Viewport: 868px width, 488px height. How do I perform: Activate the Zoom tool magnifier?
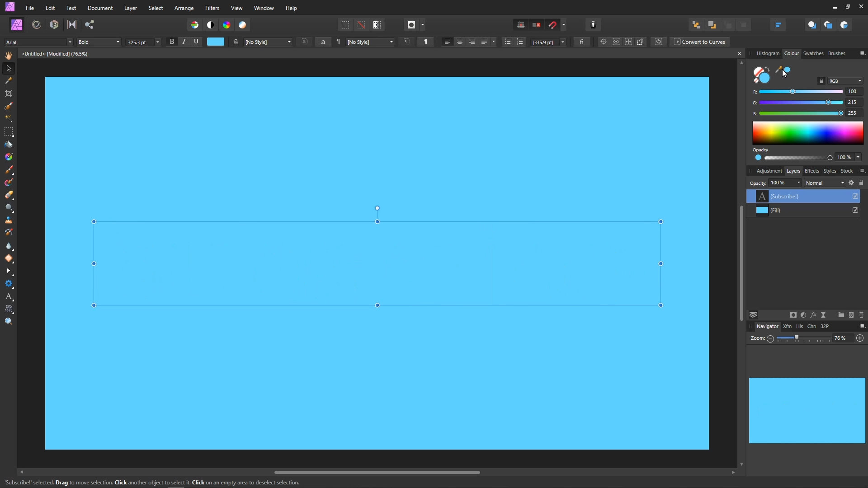pos(9,321)
